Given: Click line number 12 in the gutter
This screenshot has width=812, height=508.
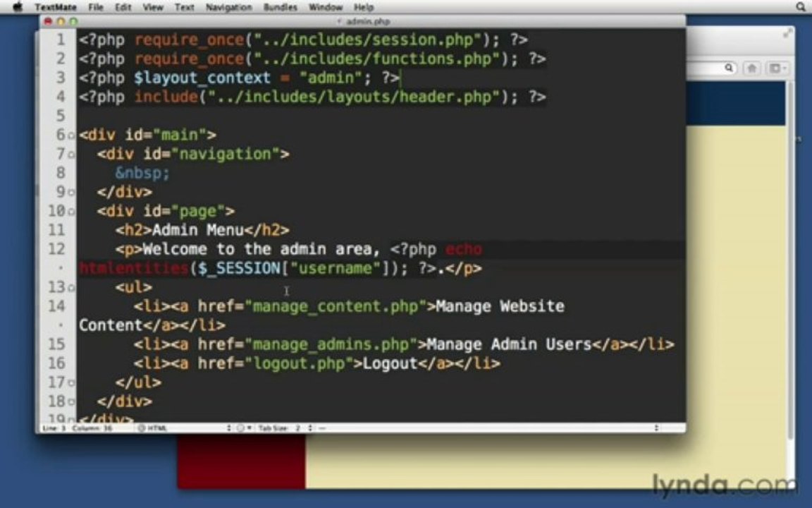Looking at the screenshot, I should [57, 249].
